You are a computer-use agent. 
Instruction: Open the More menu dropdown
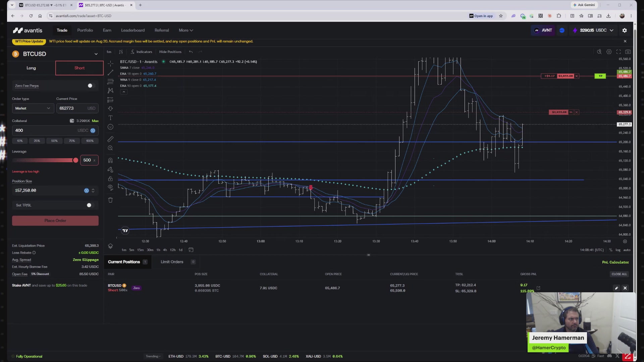pyautogui.click(x=186, y=30)
